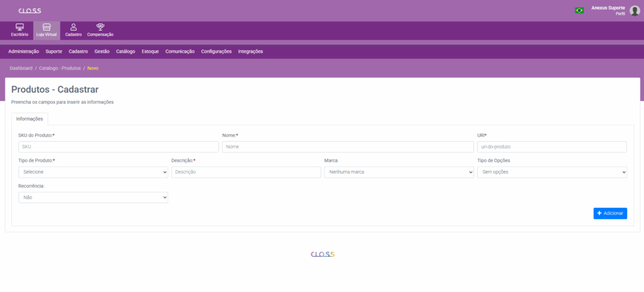Expand the Tipo de Produto dropdown
This screenshot has height=292, width=644.
coord(93,172)
